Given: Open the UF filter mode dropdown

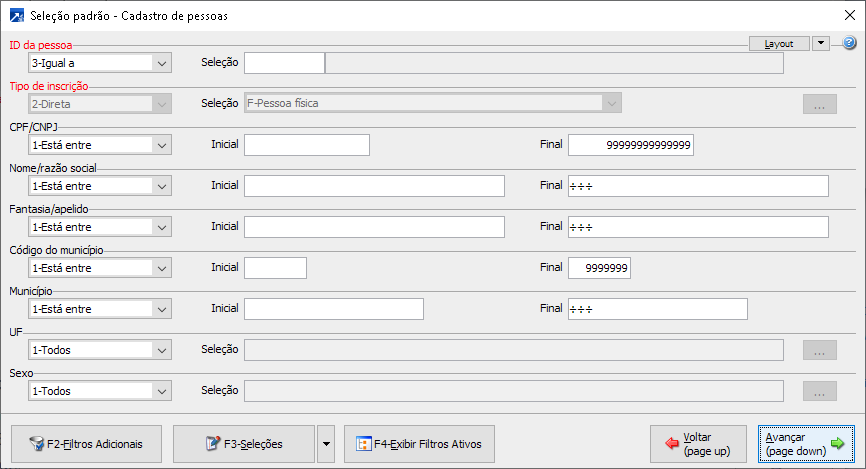Looking at the screenshot, I should (162, 350).
